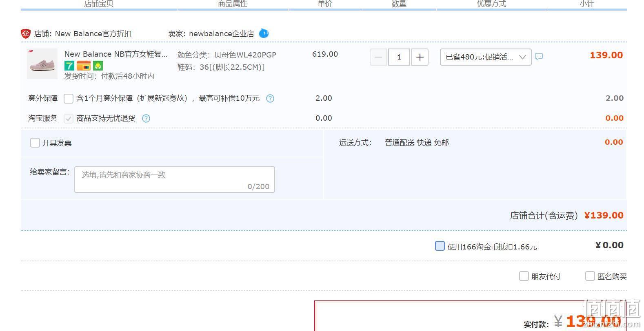Decrease quantity with the minus button

(378, 57)
